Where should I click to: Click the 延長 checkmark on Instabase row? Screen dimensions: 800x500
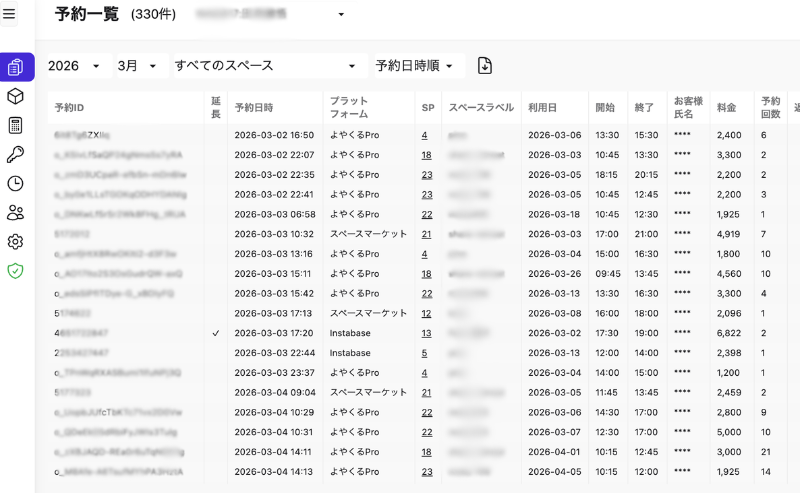(216, 333)
